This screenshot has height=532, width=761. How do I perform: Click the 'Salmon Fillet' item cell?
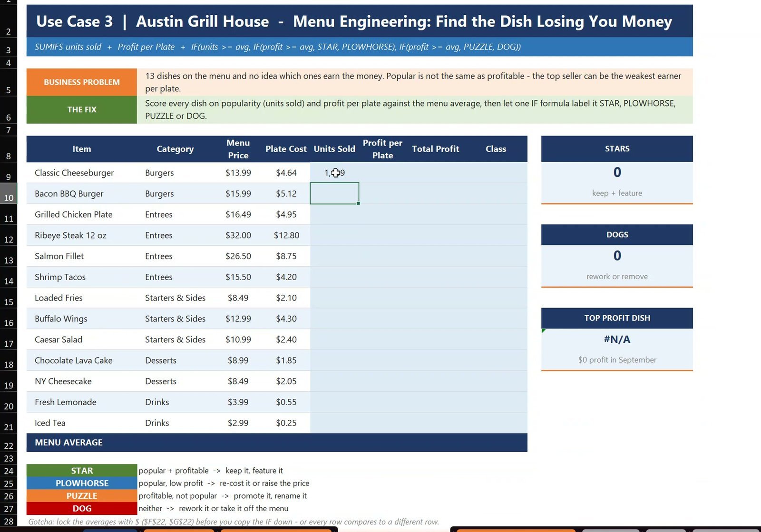(x=82, y=256)
